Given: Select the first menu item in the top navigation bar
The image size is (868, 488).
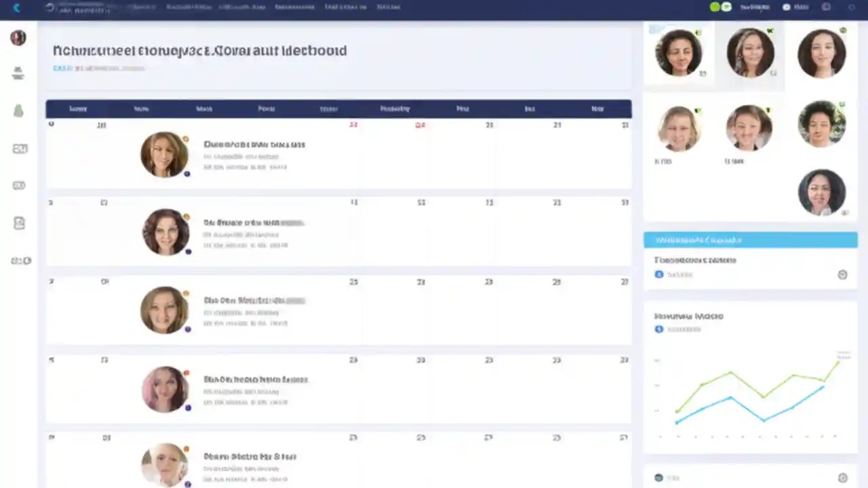Looking at the screenshot, I should point(142,7).
